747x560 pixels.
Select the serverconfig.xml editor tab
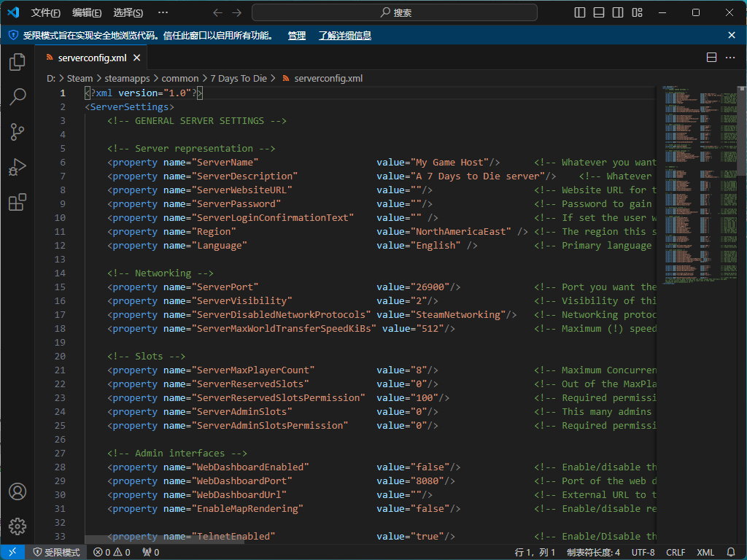tap(91, 58)
